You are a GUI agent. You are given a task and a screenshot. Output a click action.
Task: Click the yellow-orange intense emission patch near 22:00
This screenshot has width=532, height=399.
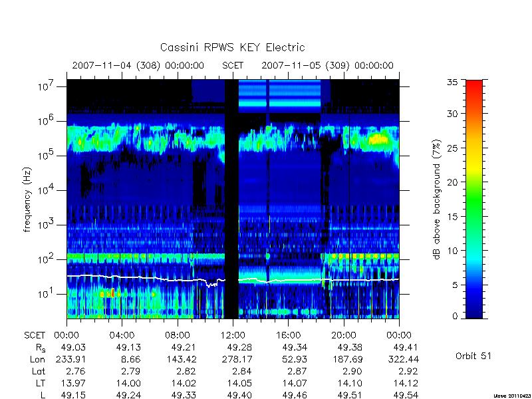click(378, 139)
